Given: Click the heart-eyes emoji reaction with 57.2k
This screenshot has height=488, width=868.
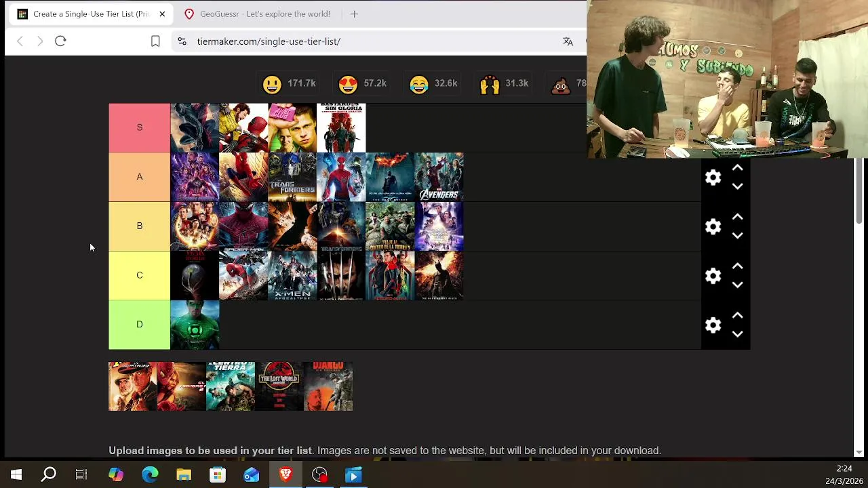Looking at the screenshot, I should click(362, 83).
